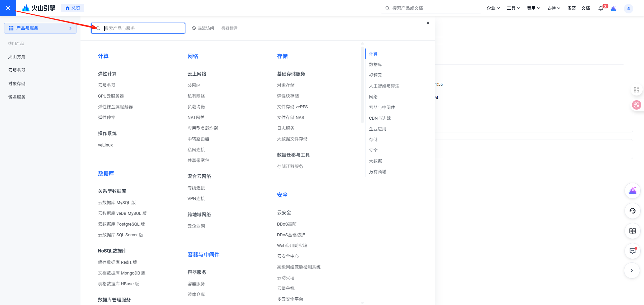
Task: Close the products panel using X
Action: tap(428, 23)
